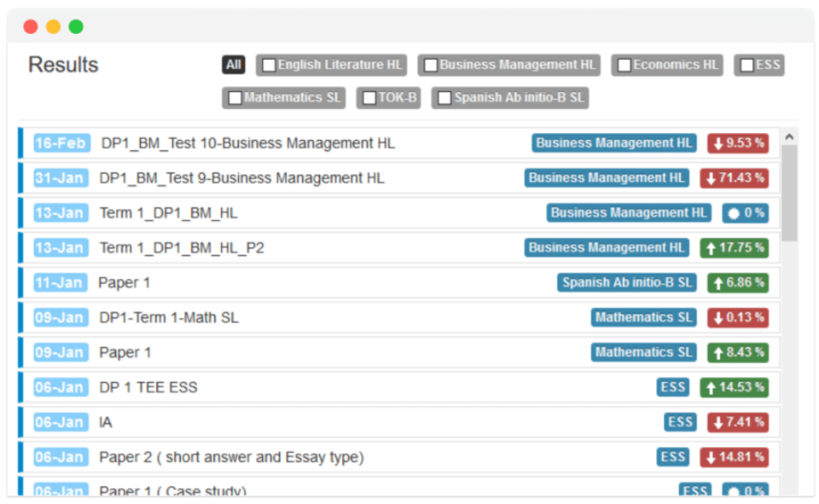Viewport: 819px width, 504px height.
Task: Click the green up-arrow 17.75 % badge
Action: 734,248
